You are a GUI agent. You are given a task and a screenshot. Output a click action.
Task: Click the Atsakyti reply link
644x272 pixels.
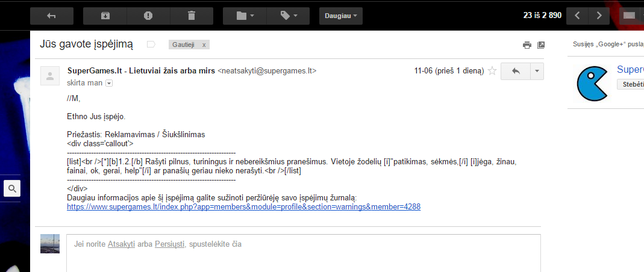(x=122, y=244)
